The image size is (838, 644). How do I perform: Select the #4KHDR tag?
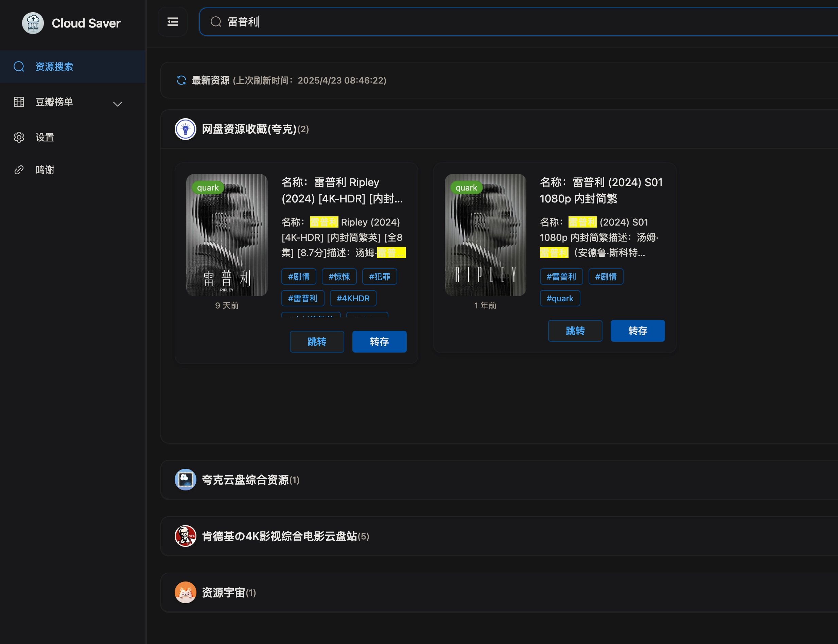click(353, 298)
